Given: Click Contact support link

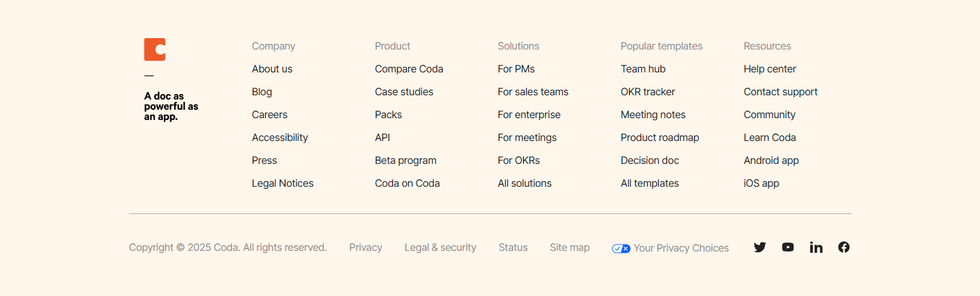Looking at the screenshot, I should [781, 91].
